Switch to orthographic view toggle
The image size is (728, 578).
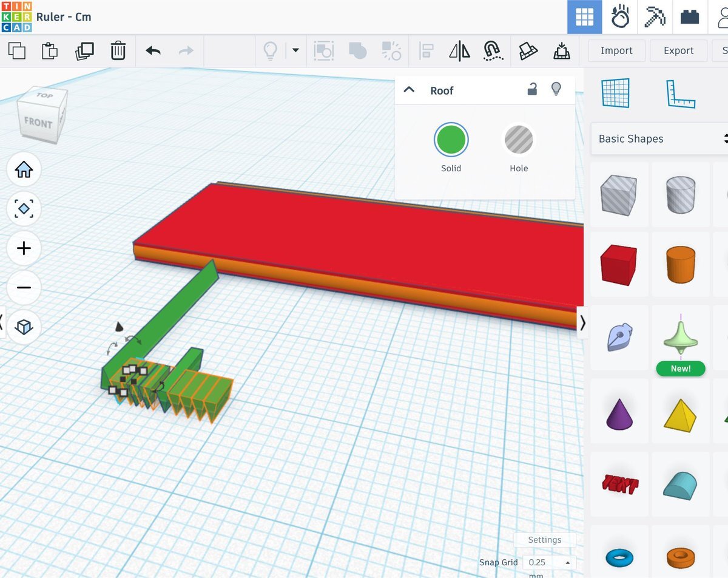(x=24, y=327)
